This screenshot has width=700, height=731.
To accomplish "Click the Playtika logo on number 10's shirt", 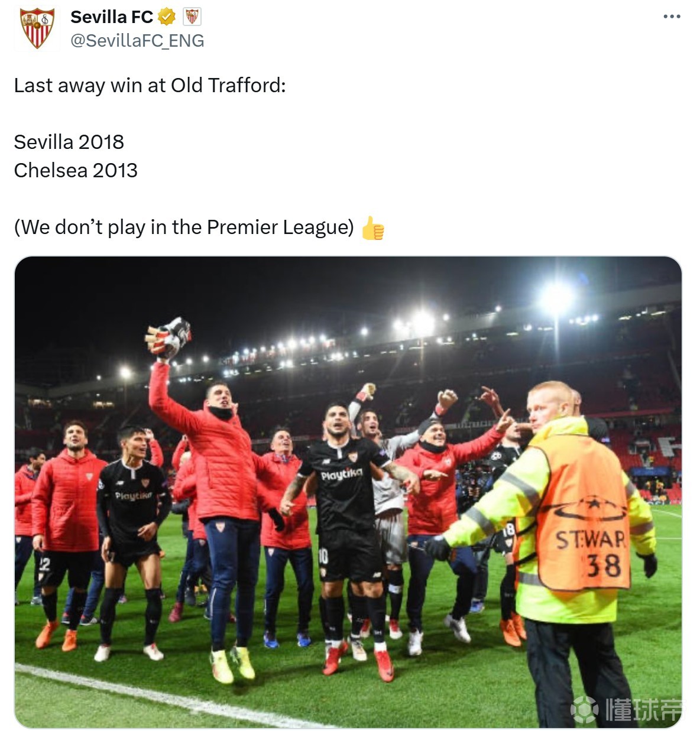I will click(x=341, y=474).
